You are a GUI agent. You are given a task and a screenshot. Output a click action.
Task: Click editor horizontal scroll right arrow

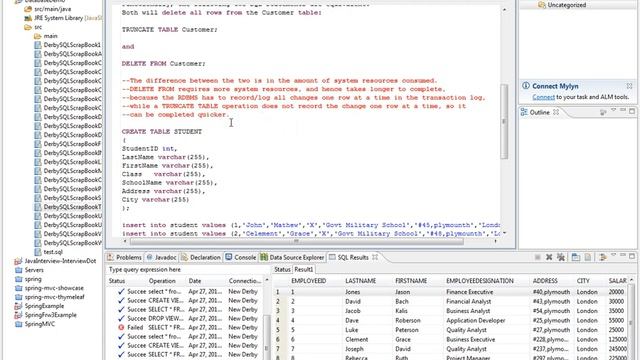coord(496,241)
